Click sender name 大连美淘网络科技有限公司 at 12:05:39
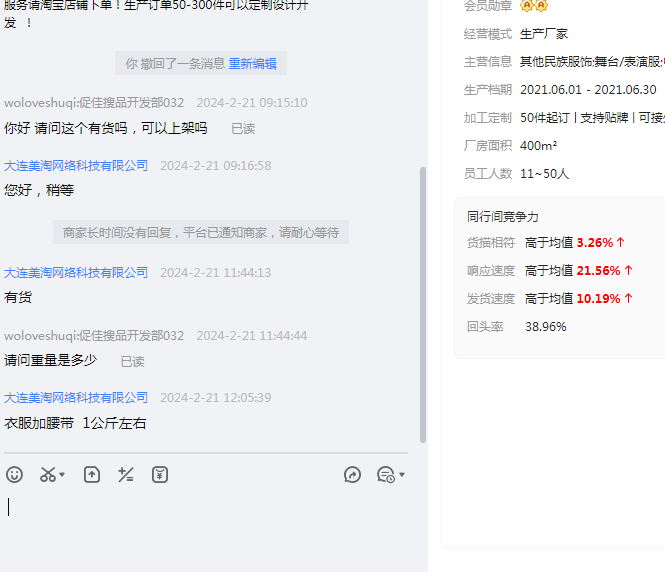Screen dimensions: 665x572 click(x=76, y=398)
